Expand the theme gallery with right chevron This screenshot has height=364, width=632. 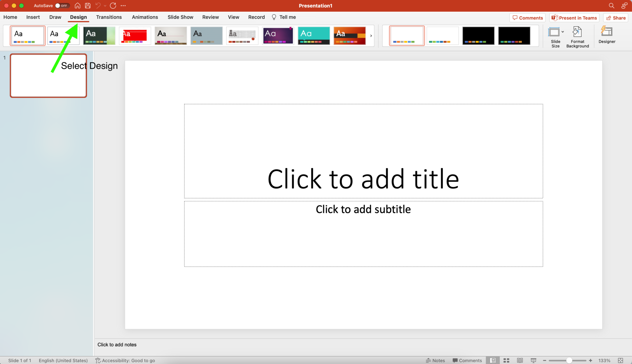371,35
